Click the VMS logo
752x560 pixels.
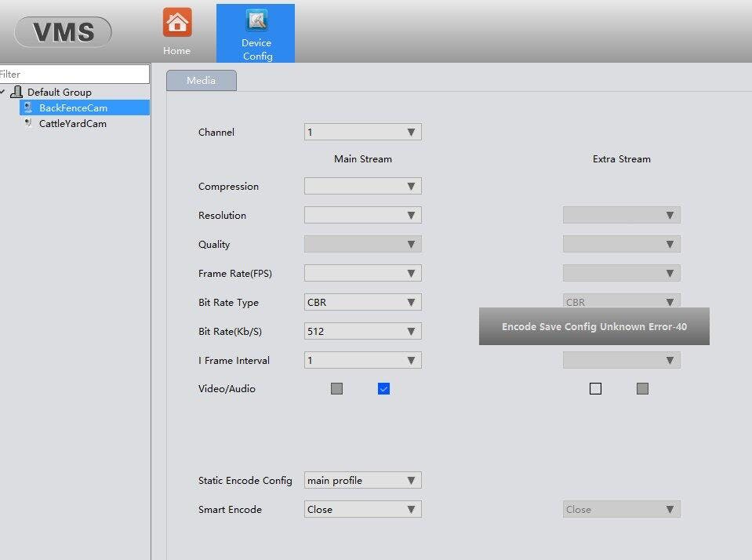pos(64,32)
